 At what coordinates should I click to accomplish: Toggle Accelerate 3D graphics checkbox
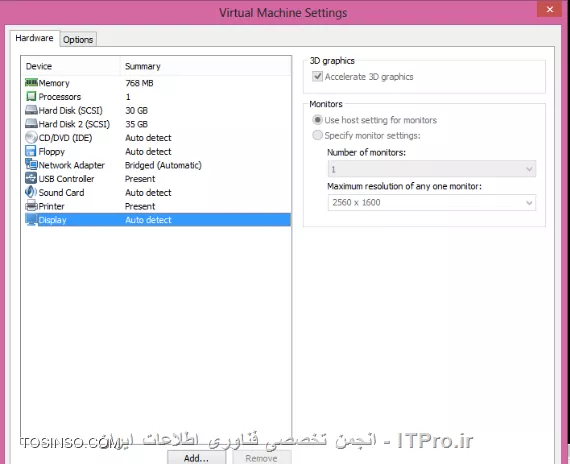317,77
